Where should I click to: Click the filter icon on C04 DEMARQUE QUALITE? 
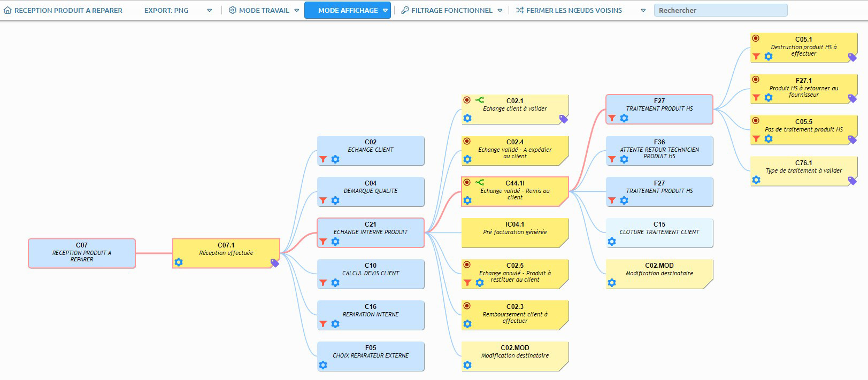[x=323, y=200]
